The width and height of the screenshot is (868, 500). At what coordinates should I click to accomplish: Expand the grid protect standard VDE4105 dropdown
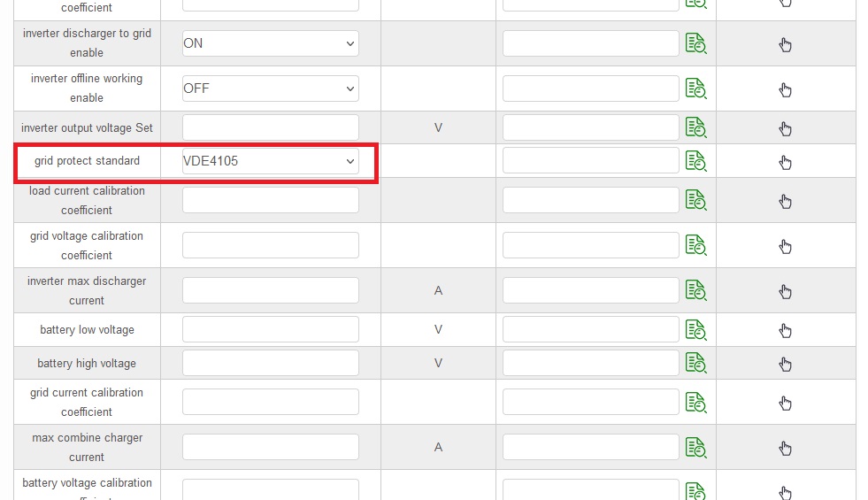tap(270, 161)
